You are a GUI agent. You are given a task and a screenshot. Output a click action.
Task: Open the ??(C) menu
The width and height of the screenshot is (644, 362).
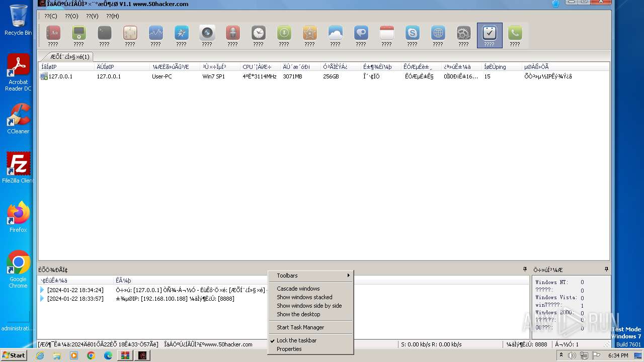click(50, 16)
